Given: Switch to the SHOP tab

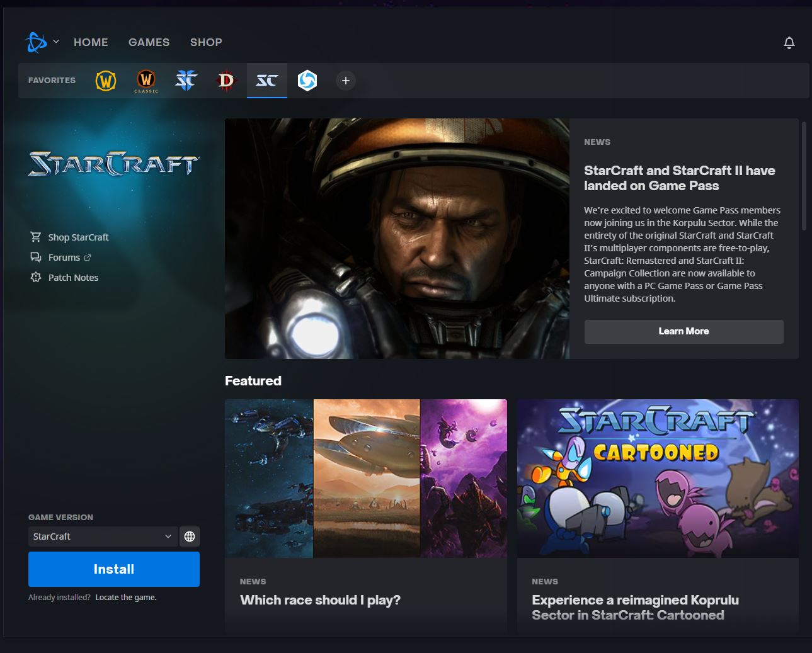Looking at the screenshot, I should (206, 42).
